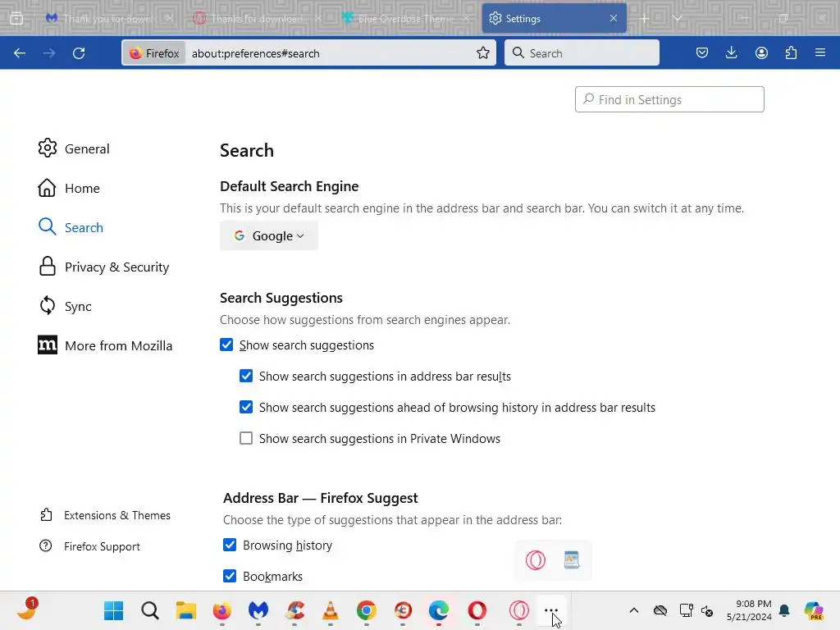Image resolution: width=840 pixels, height=630 pixels.
Task: Enable search suggestions in Private Windows
Action: pyautogui.click(x=246, y=438)
